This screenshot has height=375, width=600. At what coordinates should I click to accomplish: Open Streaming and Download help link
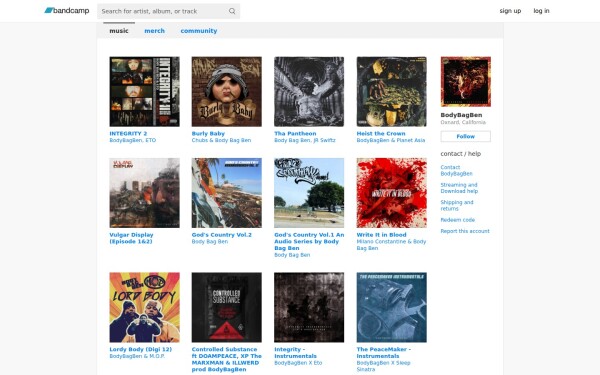(x=459, y=188)
